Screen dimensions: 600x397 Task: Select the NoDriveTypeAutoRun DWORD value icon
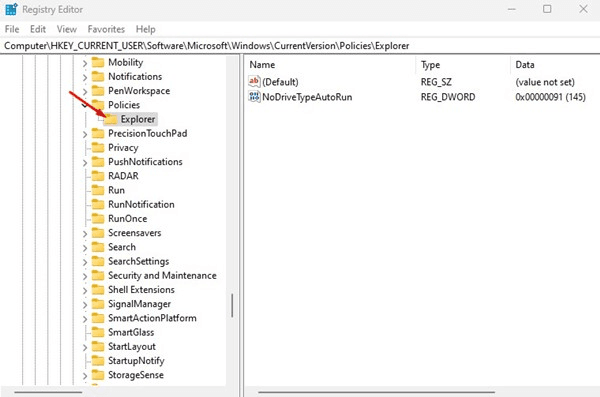pos(254,96)
